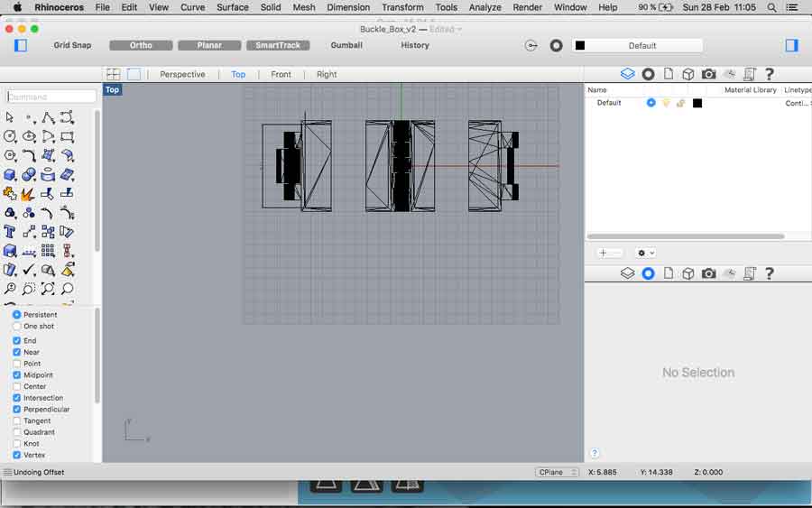
Task: Enable Grid Snap
Action: [x=72, y=45]
